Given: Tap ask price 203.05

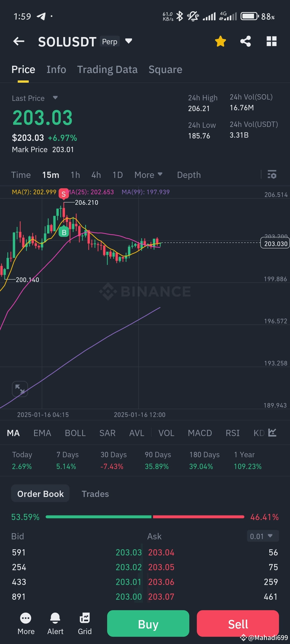Looking at the screenshot, I should coord(161,567).
